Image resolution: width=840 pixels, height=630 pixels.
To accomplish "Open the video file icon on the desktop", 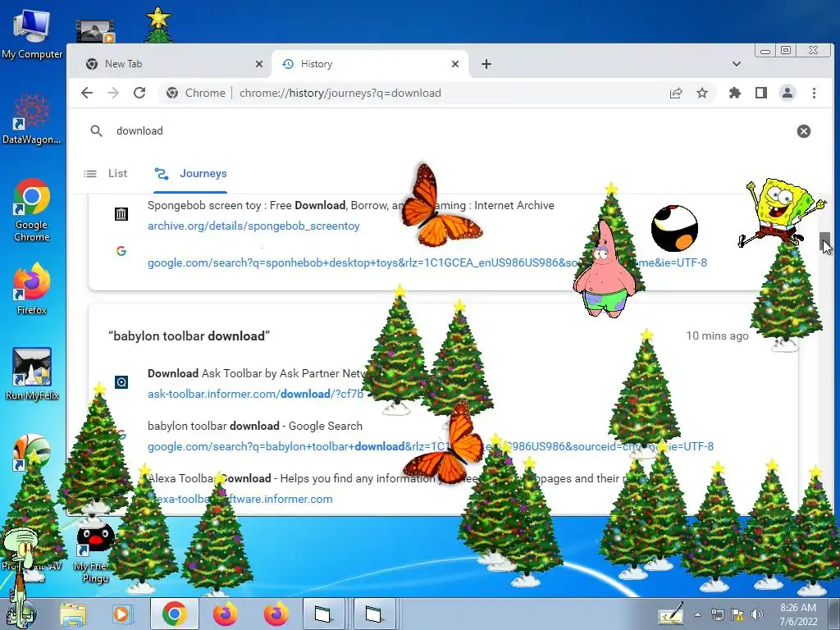I will (95, 31).
